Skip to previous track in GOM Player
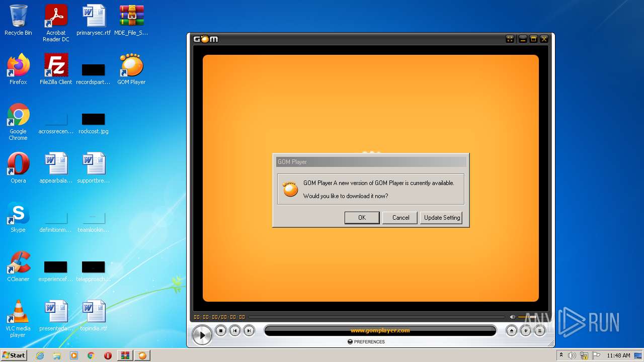This screenshot has width=644, height=362. [234, 331]
